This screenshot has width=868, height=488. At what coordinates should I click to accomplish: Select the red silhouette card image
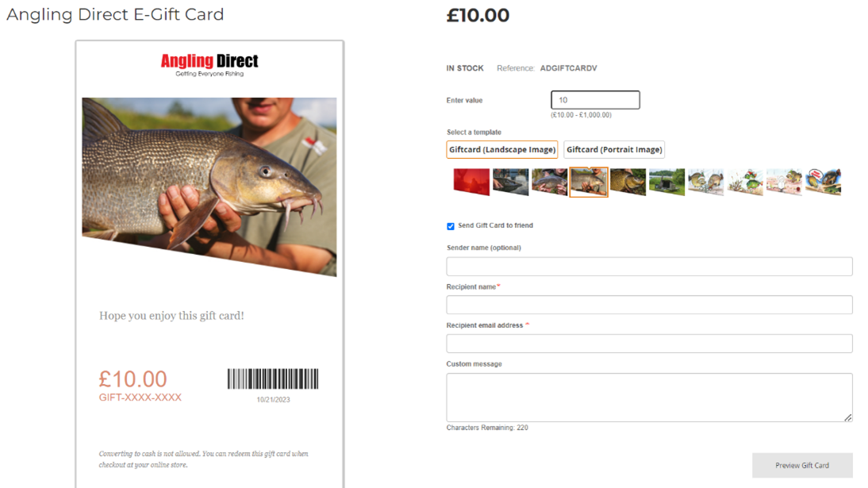click(x=471, y=182)
